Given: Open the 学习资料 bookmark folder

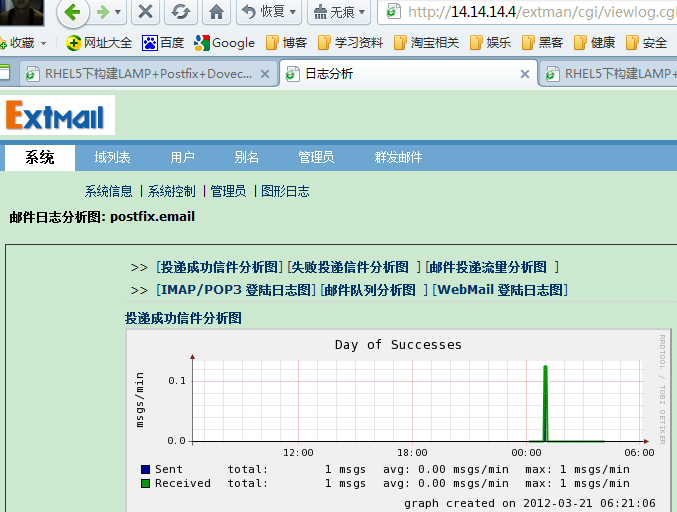Looking at the screenshot, I should click(350, 43).
